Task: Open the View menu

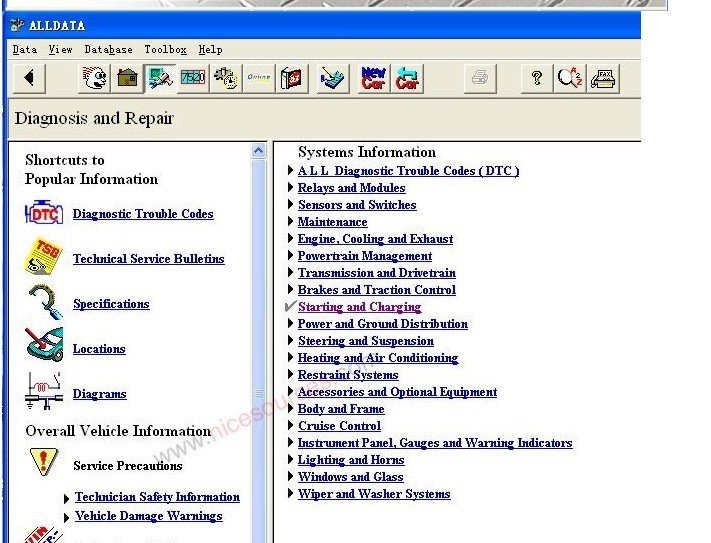Action: [60, 49]
